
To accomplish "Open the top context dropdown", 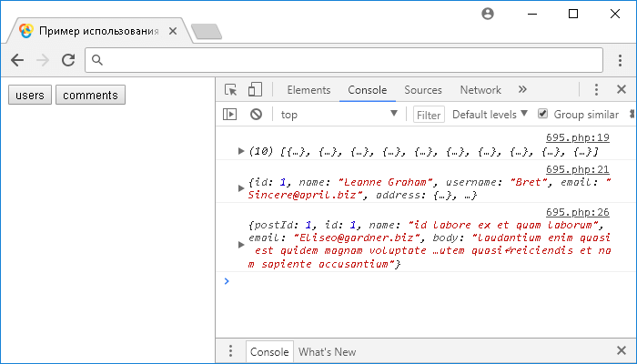I will [x=339, y=114].
